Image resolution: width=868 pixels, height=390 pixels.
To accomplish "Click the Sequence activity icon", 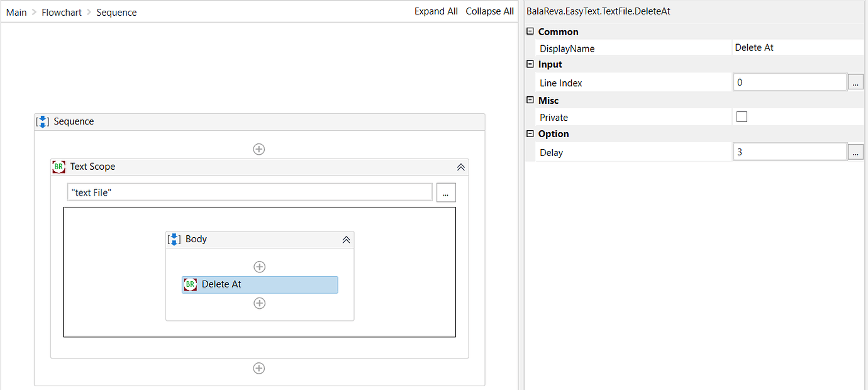I will click(x=42, y=121).
